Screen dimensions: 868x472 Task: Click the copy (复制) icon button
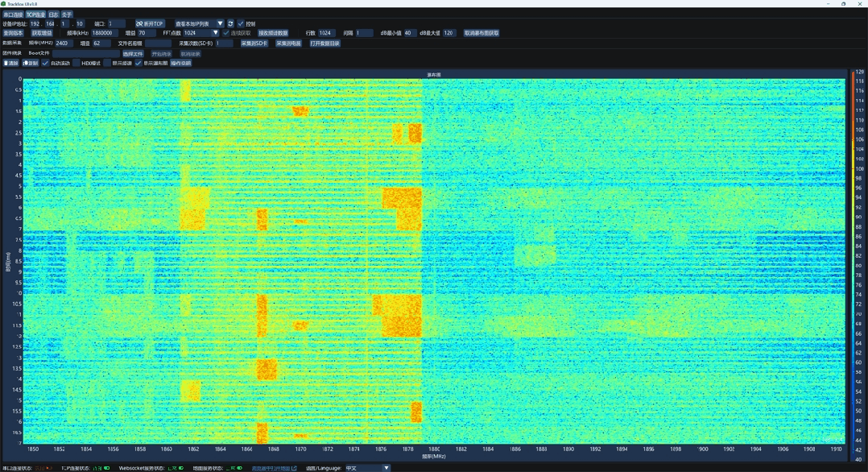click(31, 63)
